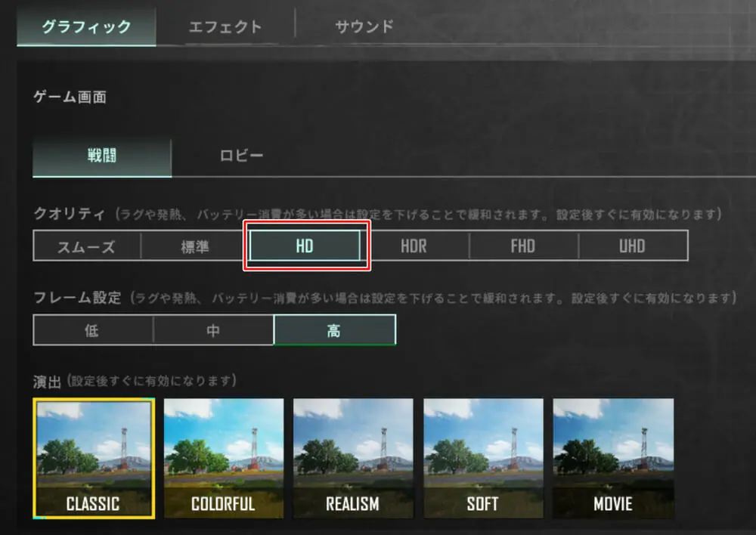
Task: Set frame rate to 高
Action: point(335,330)
